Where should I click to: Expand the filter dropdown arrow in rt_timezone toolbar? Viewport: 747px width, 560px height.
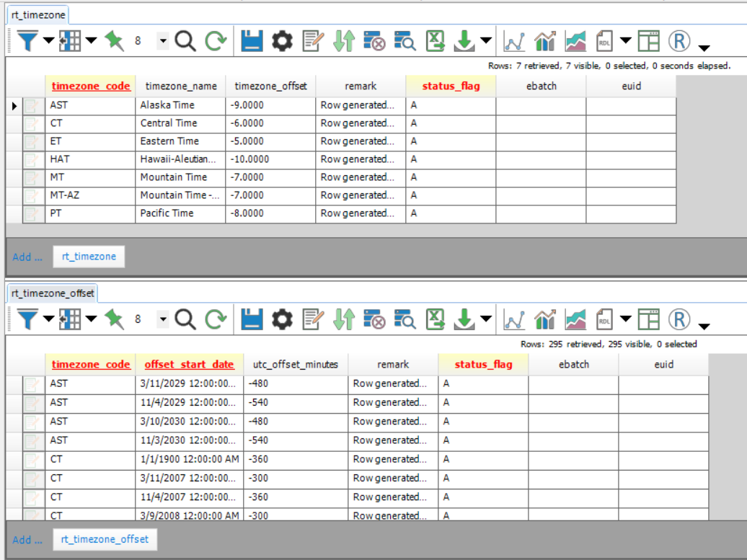(x=48, y=41)
